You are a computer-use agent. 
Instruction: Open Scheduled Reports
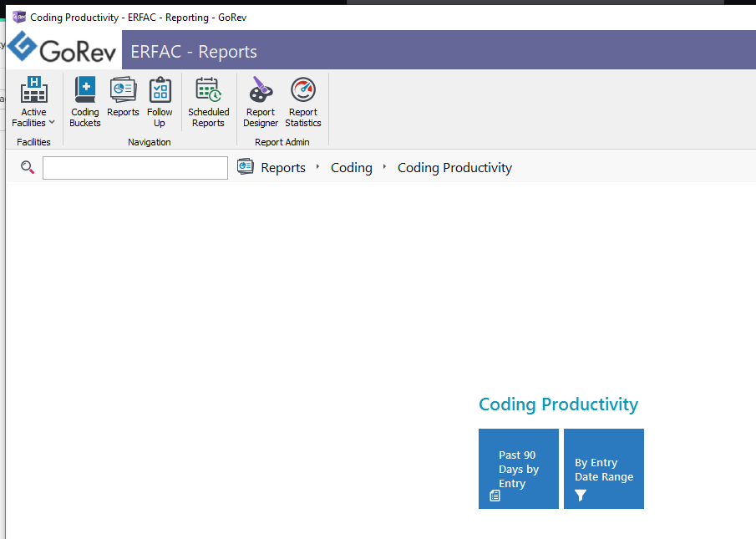208,102
